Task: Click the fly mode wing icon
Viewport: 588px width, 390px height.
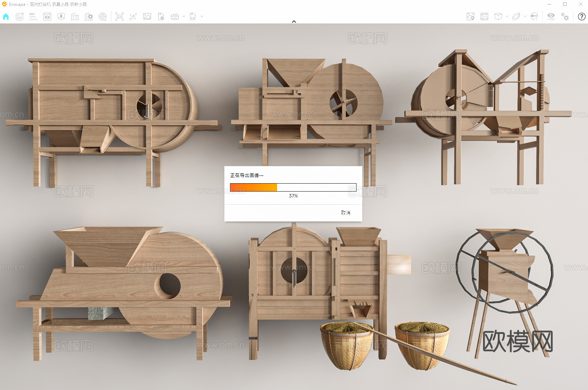Action: click(x=516, y=17)
